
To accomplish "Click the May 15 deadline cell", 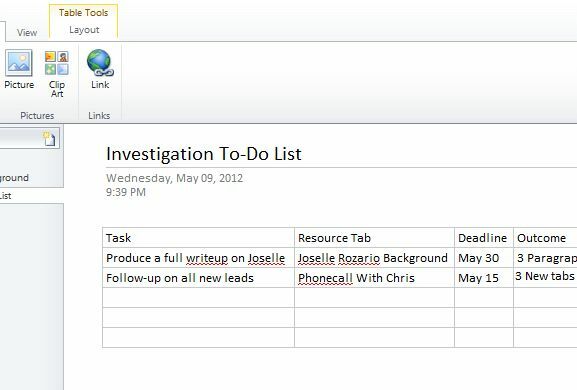I will pyautogui.click(x=484, y=277).
